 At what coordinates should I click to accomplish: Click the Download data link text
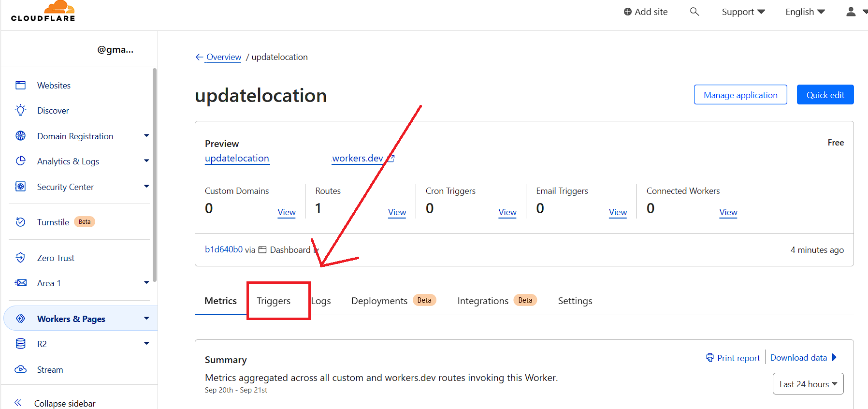[798, 358]
